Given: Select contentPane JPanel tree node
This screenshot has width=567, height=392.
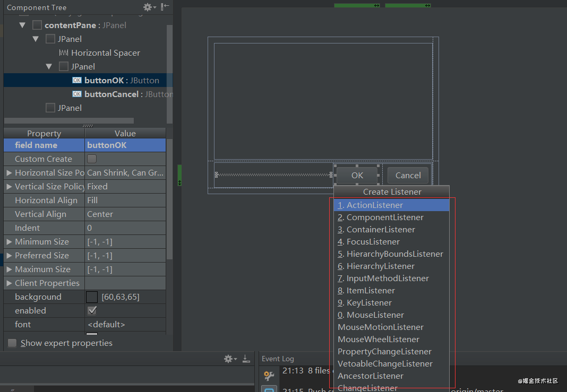Looking at the screenshot, I should 80,25.
